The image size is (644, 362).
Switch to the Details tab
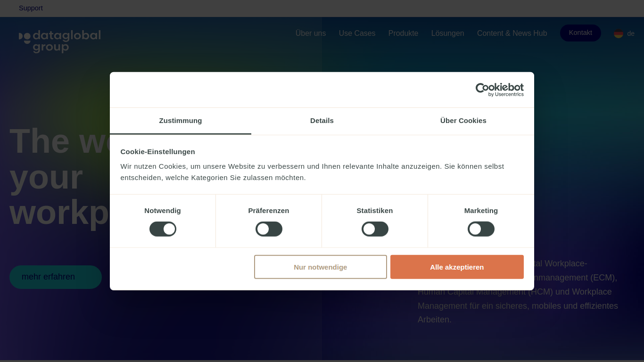point(322,121)
